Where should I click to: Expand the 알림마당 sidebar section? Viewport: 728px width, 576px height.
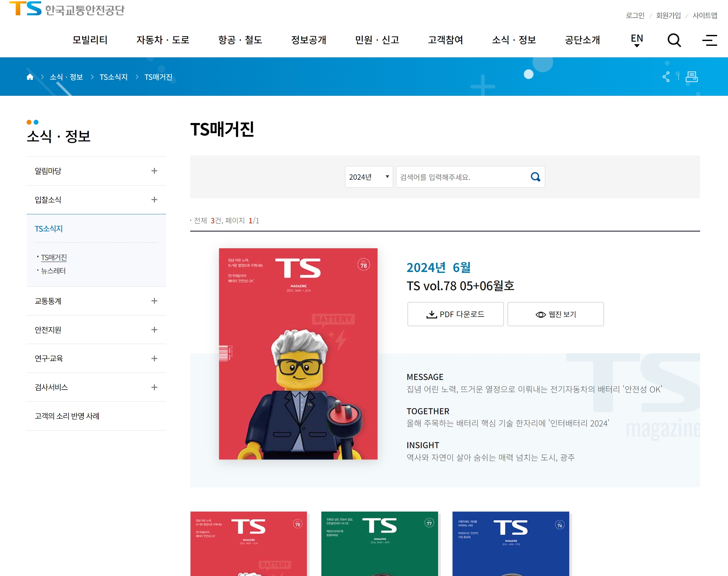point(154,171)
